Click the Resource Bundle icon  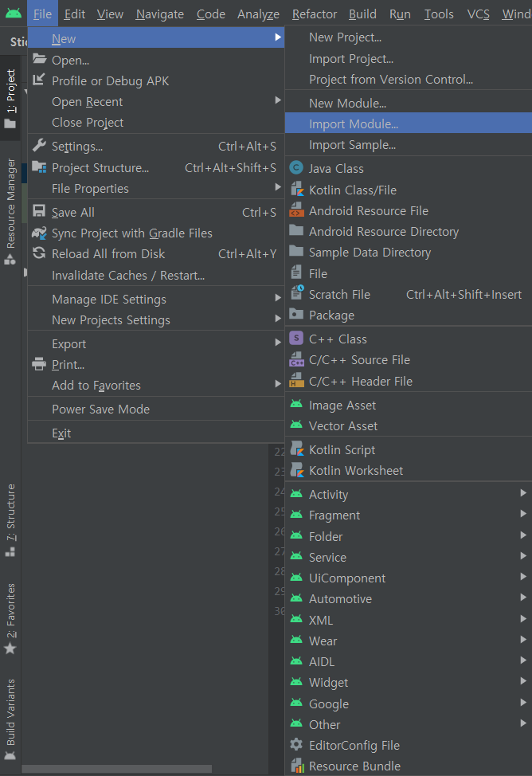pyautogui.click(x=297, y=765)
